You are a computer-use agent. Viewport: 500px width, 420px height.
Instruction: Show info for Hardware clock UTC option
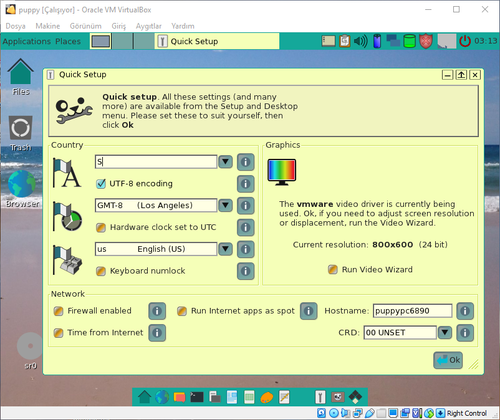[246, 227]
